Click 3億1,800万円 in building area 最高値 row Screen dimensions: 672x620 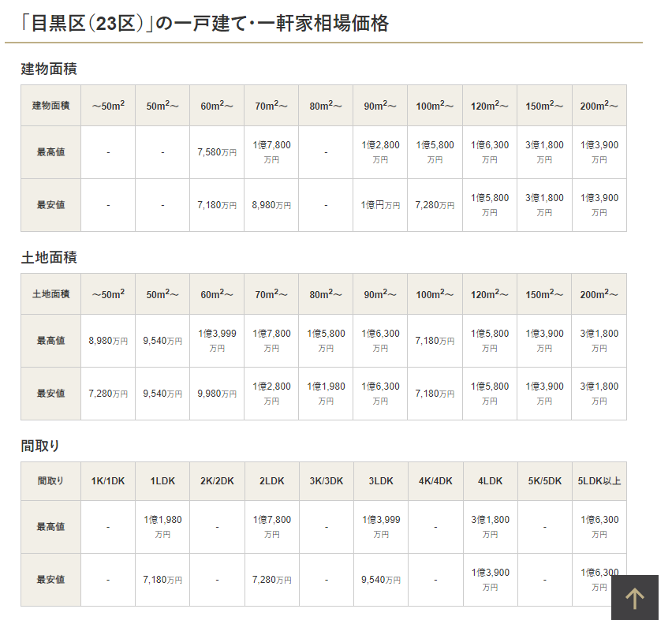[544, 152]
